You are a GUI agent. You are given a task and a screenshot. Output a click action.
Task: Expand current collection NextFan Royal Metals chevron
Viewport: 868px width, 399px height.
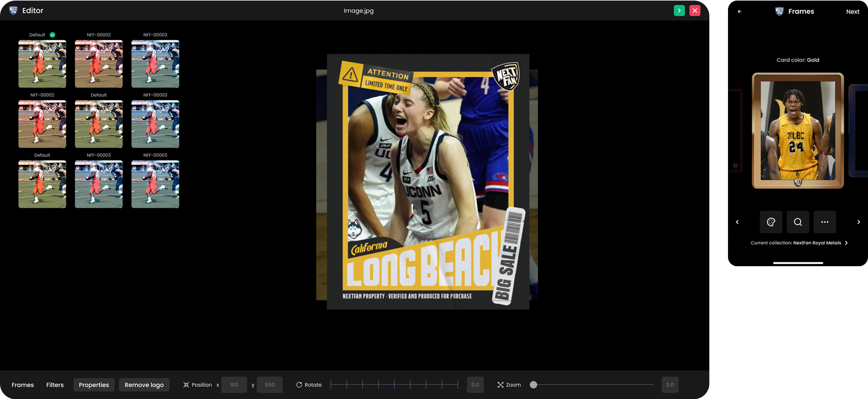tap(846, 243)
